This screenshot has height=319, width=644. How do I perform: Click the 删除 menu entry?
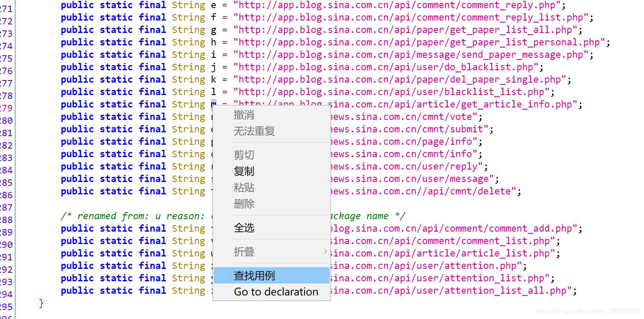point(272,203)
